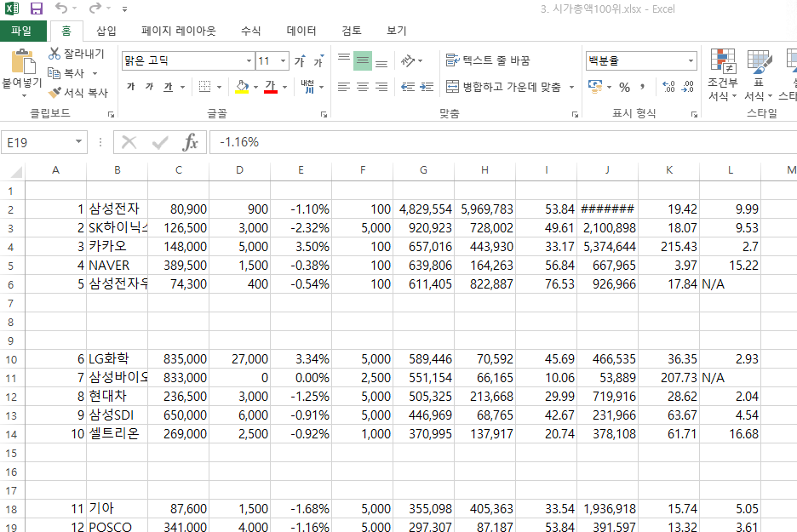Cut selection with 잘라내기
Image resolution: width=797 pixels, height=532 pixels.
(x=77, y=54)
